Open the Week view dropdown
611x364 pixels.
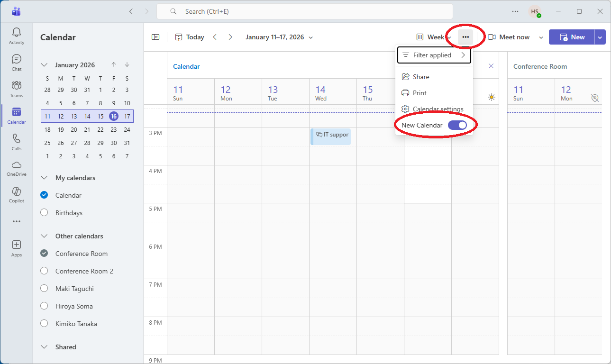point(434,37)
